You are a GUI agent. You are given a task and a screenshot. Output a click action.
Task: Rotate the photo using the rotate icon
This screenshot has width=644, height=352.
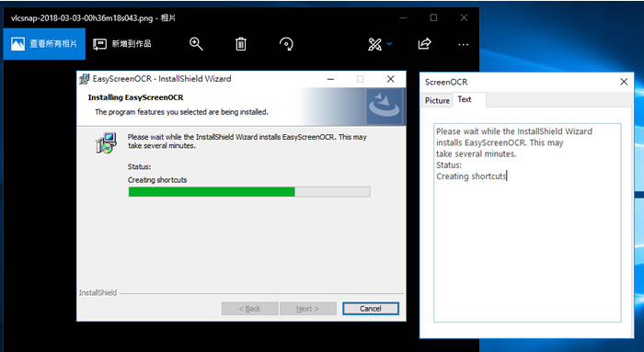pos(286,43)
